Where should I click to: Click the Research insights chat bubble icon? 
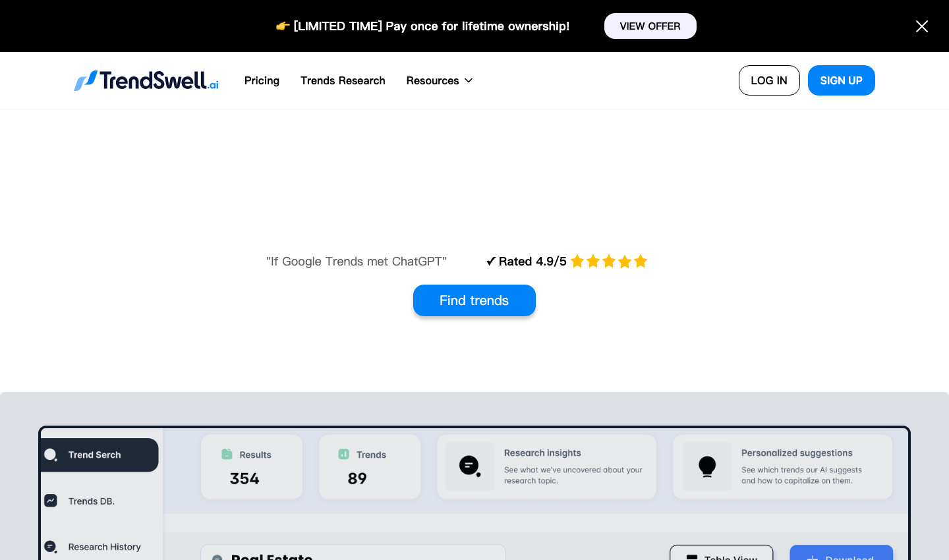(469, 466)
